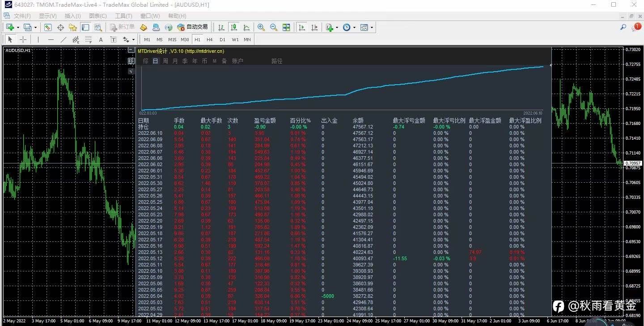This screenshot has width=644, height=326.
Task: Zoom in the chart with plus magnifier
Action: [x=261, y=27]
